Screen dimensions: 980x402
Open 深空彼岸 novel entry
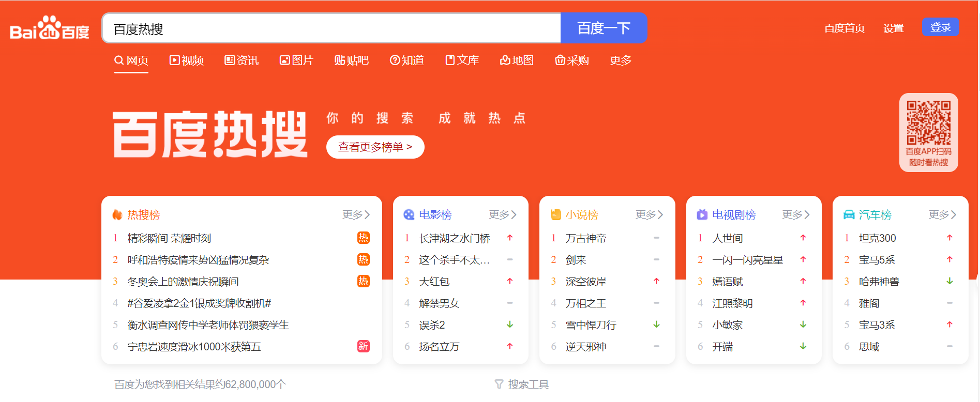pos(585,282)
